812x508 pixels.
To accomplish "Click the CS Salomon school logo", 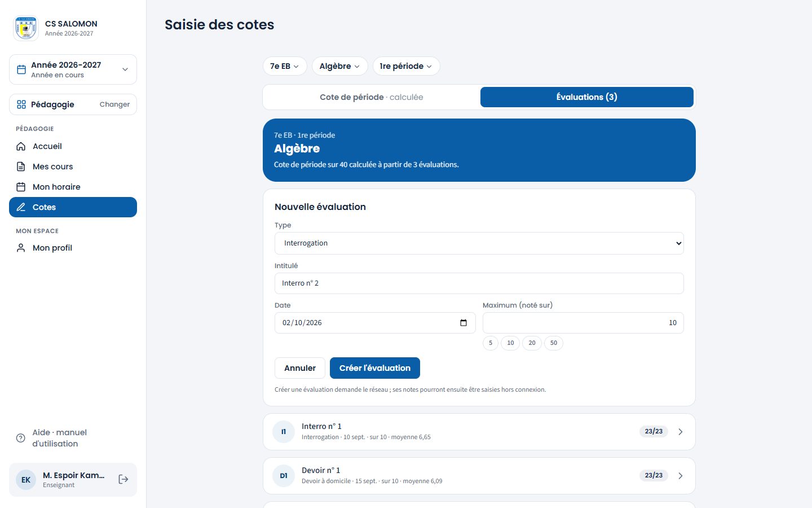I will (x=26, y=28).
